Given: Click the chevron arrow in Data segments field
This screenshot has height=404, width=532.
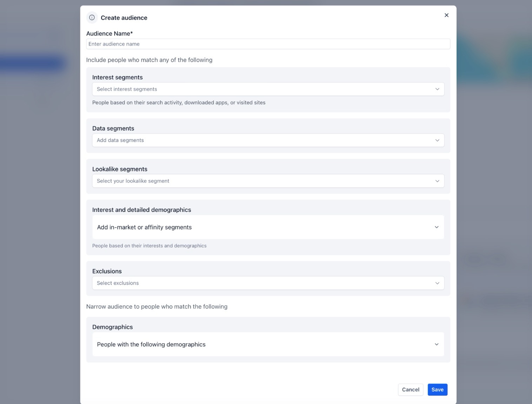Looking at the screenshot, I should [437, 141].
